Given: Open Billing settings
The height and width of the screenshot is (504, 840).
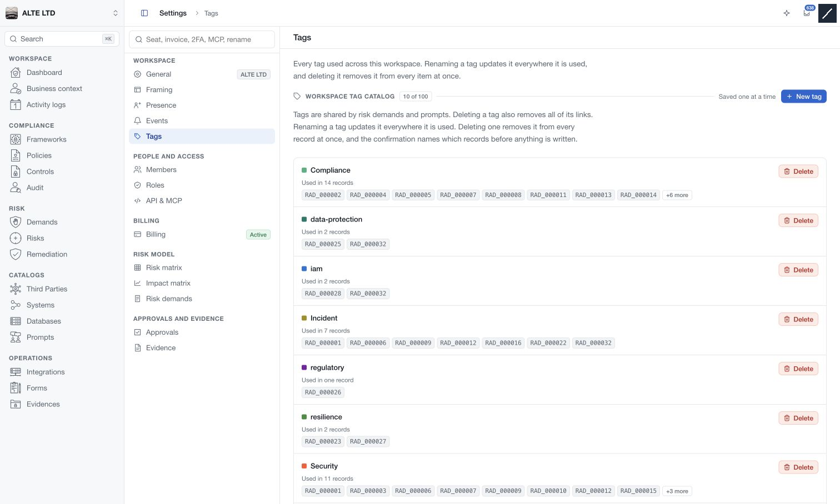Looking at the screenshot, I should (202, 235).
